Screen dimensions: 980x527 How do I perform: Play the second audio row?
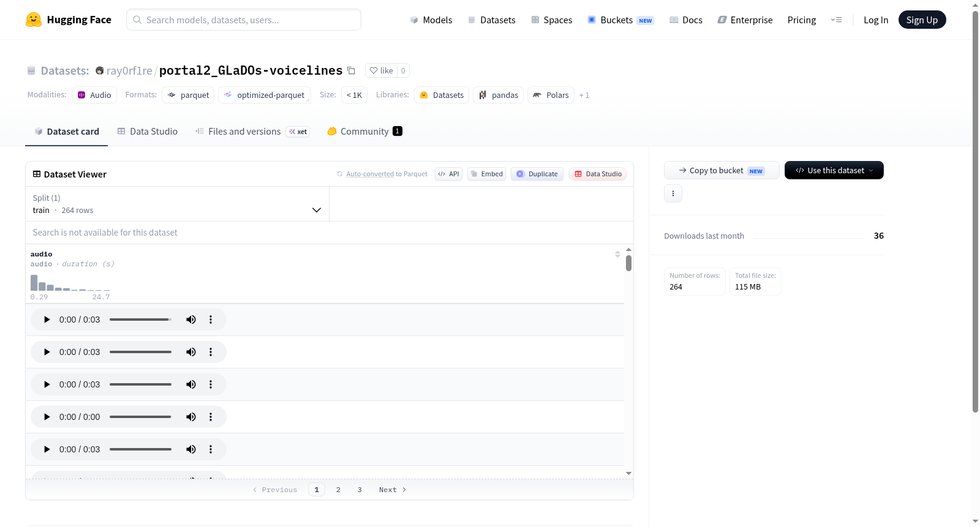pos(47,352)
